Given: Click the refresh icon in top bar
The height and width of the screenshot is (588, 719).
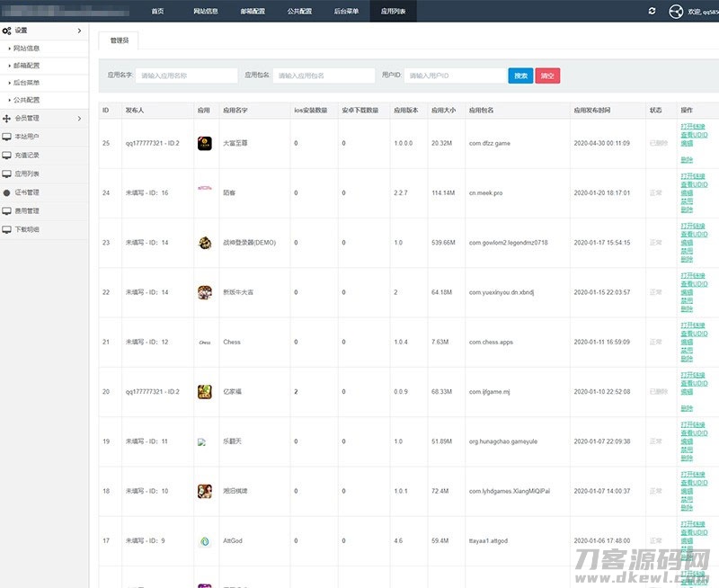Looking at the screenshot, I should pyautogui.click(x=652, y=11).
